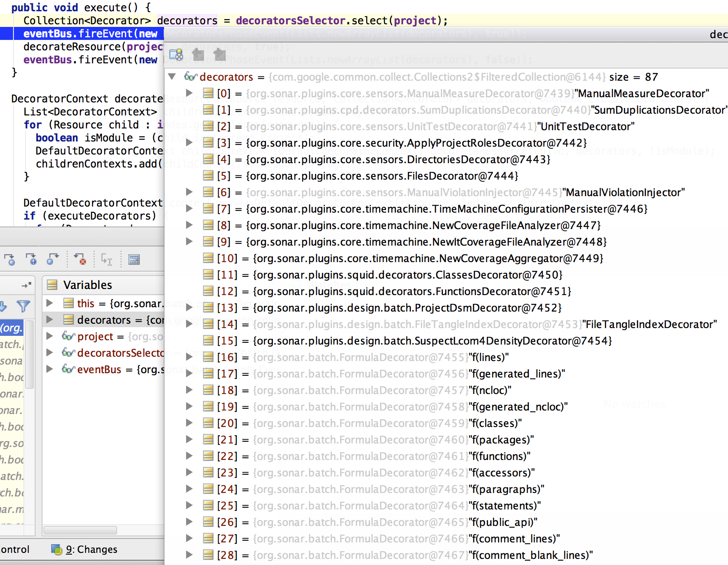Click glasses icon next to decoratorsSelector variable
728x565 pixels.
(69, 353)
